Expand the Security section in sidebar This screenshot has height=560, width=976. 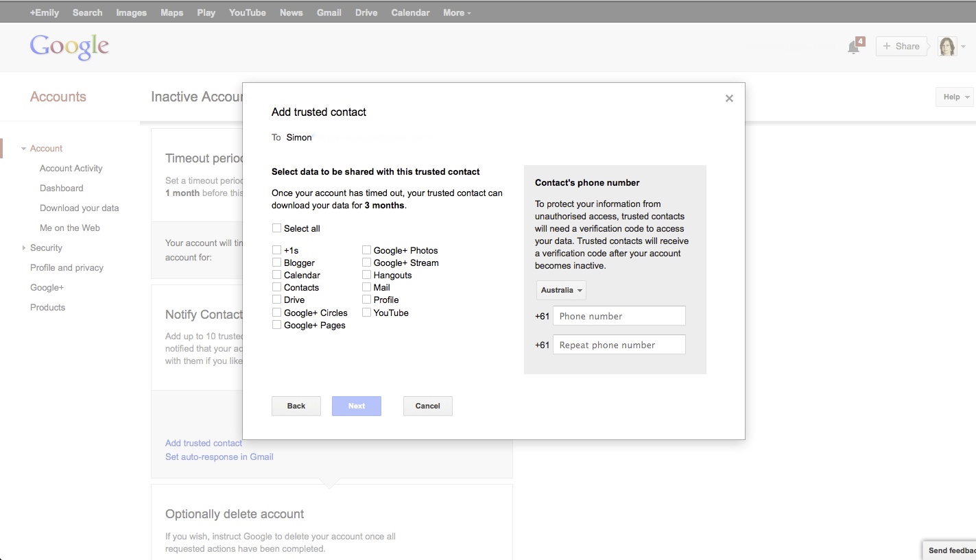46,248
